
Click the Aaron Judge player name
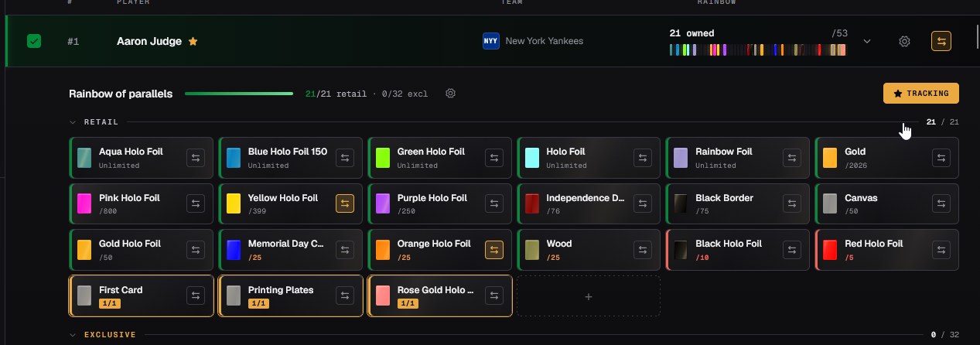click(x=150, y=41)
